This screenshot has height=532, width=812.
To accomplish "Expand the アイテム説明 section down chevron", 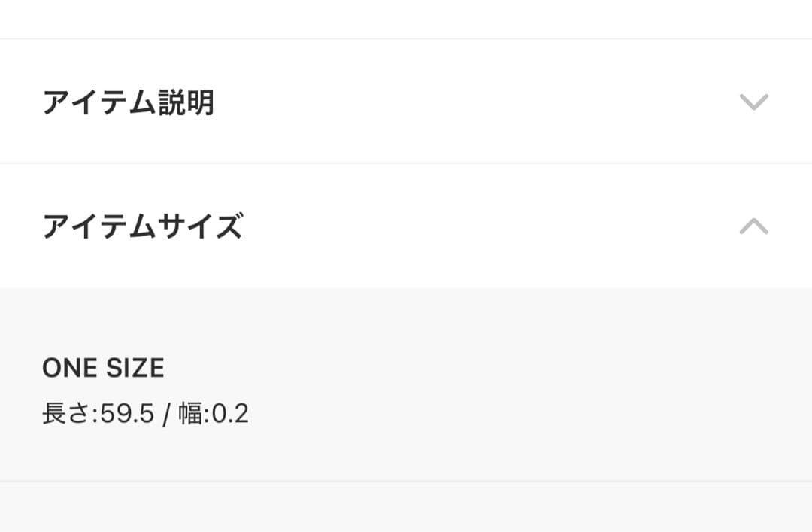I will 753,102.
